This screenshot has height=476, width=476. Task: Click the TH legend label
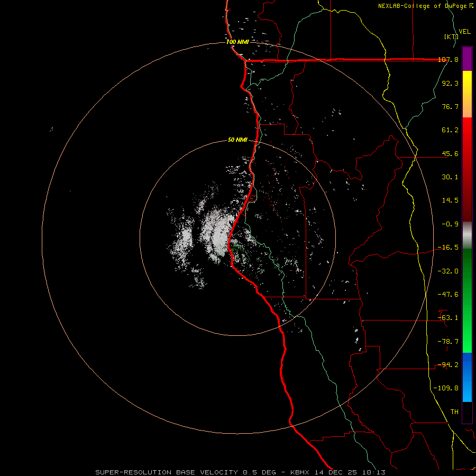pyautogui.click(x=454, y=412)
